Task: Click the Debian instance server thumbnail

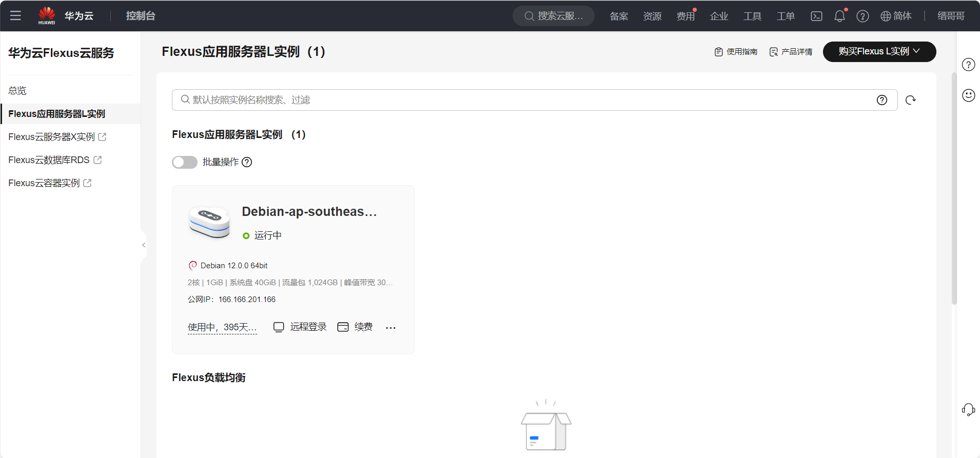Action: coord(209,223)
